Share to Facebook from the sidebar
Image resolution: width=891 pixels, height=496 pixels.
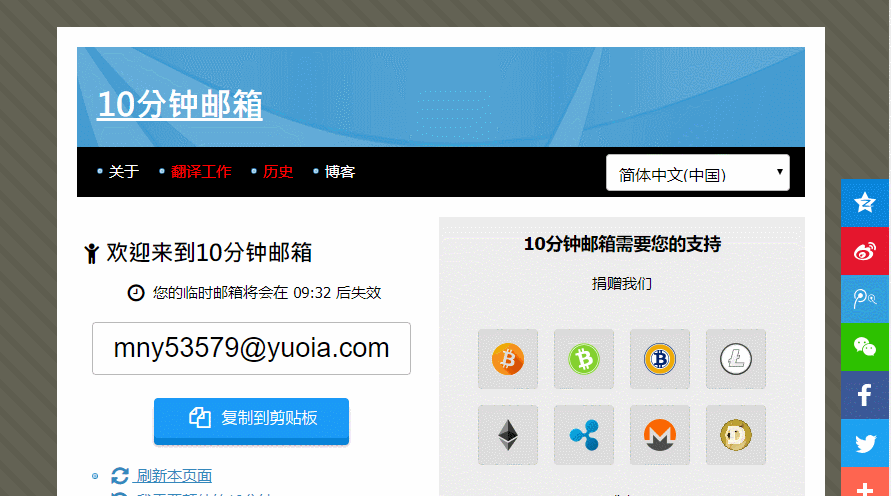[865, 395]
